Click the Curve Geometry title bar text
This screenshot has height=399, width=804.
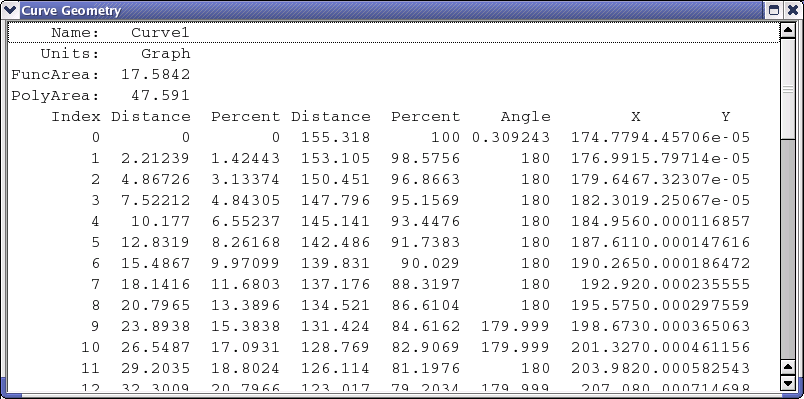72,10
